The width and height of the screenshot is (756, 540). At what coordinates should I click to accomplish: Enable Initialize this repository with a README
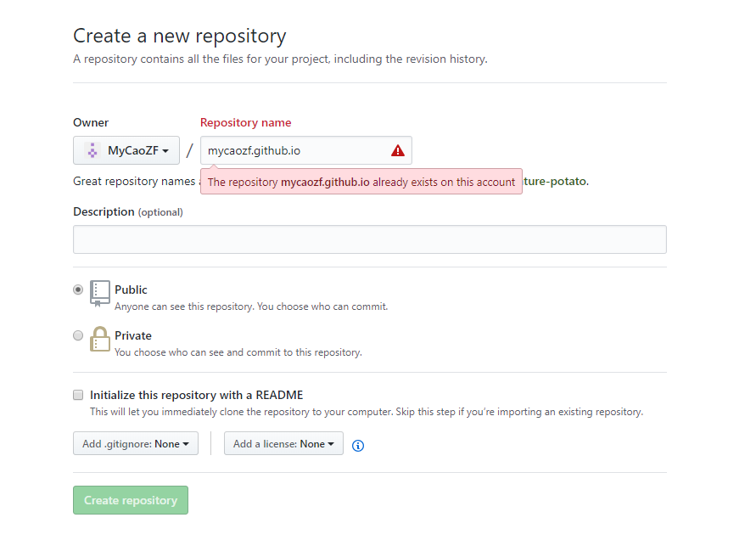click(x=78, y=395)
